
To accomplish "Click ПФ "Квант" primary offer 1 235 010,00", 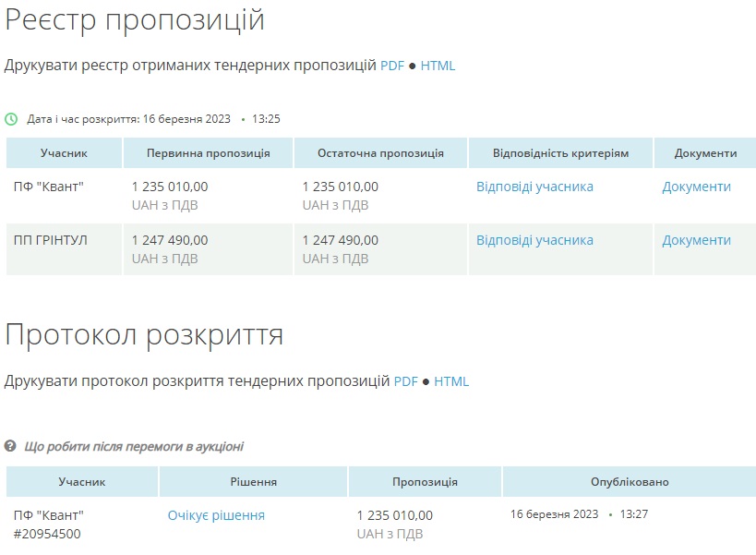I will tap(170, 187).
